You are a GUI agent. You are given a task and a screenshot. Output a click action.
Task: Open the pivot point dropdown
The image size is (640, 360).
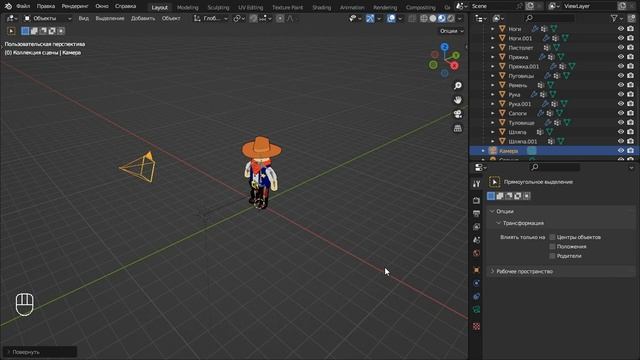(239, 18)
